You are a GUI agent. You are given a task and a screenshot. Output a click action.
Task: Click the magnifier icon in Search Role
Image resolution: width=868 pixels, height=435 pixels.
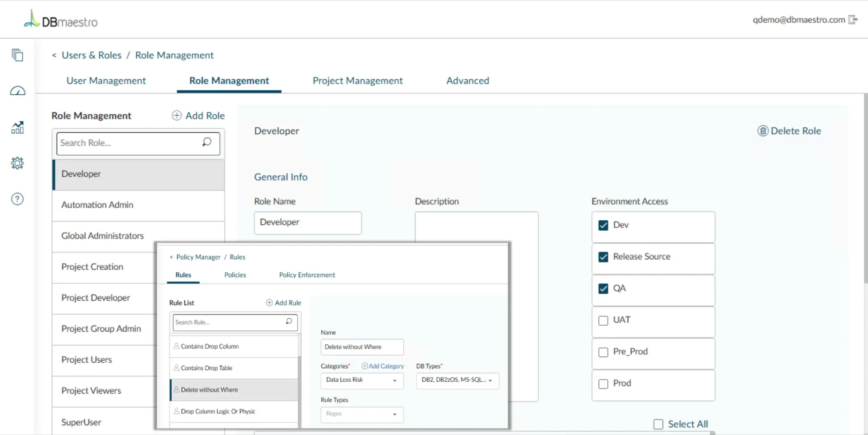[207, 142]
